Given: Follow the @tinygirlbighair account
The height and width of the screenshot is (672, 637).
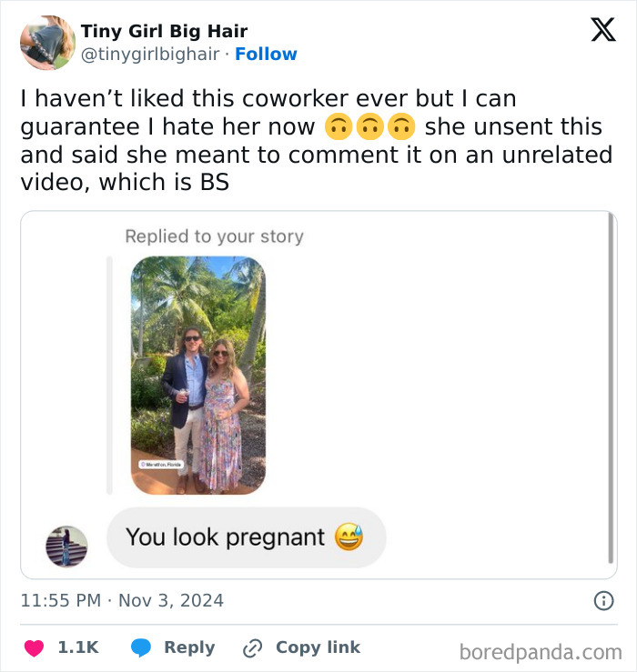Looking at the screenshot, I should click(266, 55).
